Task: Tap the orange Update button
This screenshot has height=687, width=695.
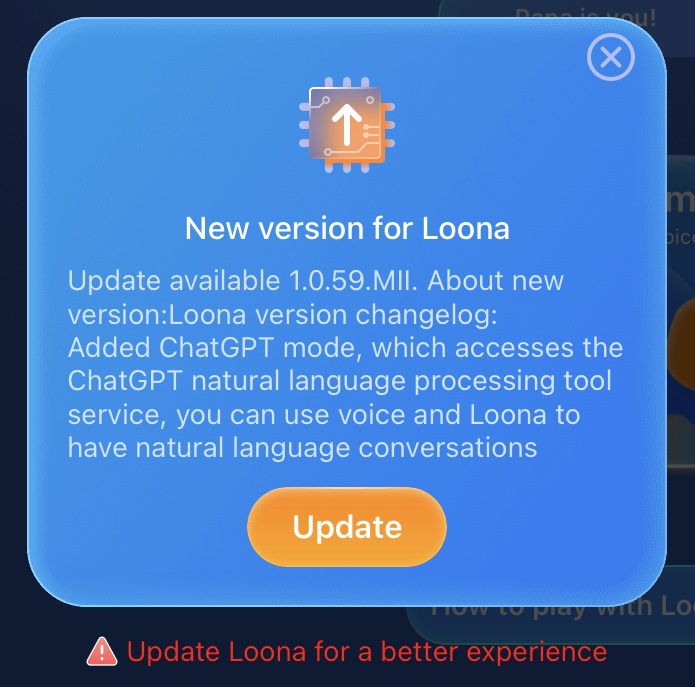Action: [x=347, y=527]
